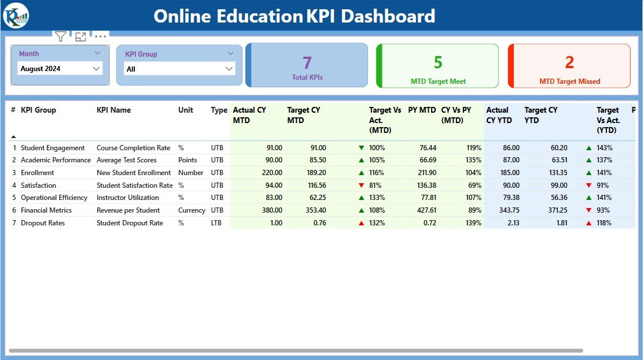
Task: Click YTD up arrow in Enrollment row
Action: tap(588, 173)
